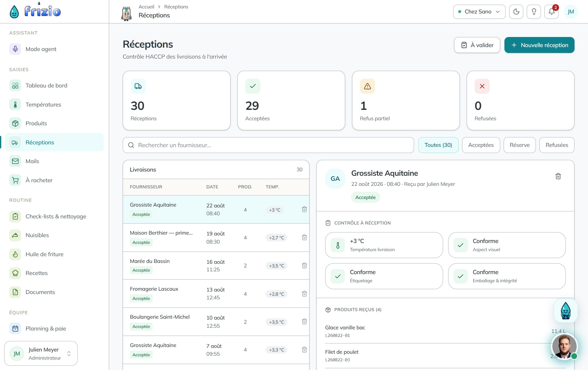The image size is (588, 370).
Task: Open Planning & paie section
Action: 54,329
